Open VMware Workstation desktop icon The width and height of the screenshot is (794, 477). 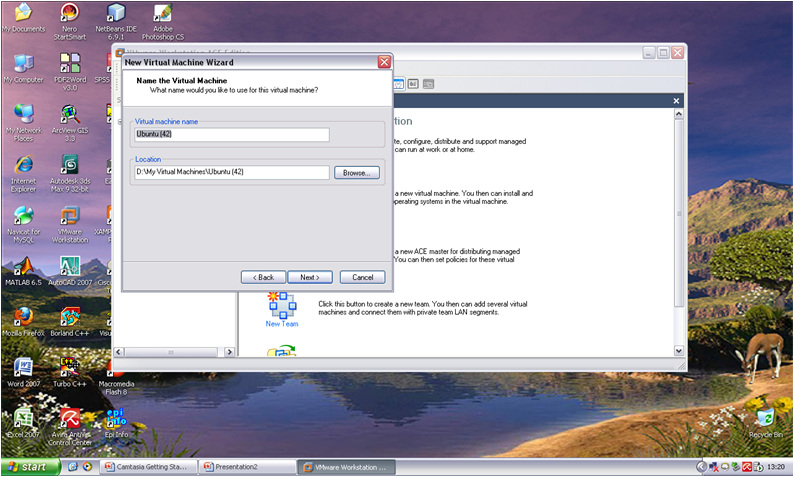(x=70, y=224)
